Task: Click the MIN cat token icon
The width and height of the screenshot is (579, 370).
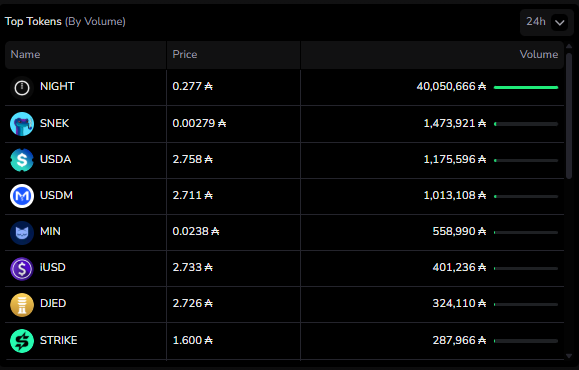Action: click(x=22, y=232)
